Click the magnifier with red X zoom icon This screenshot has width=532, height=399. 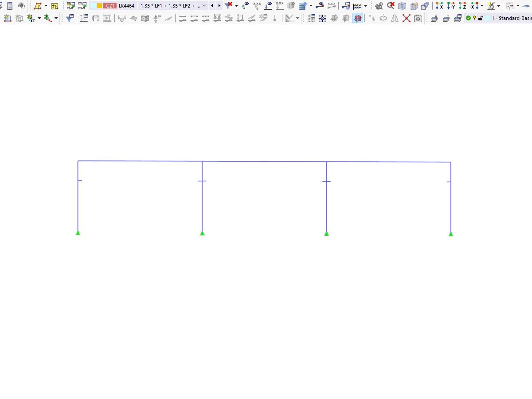tap(391, 6)
